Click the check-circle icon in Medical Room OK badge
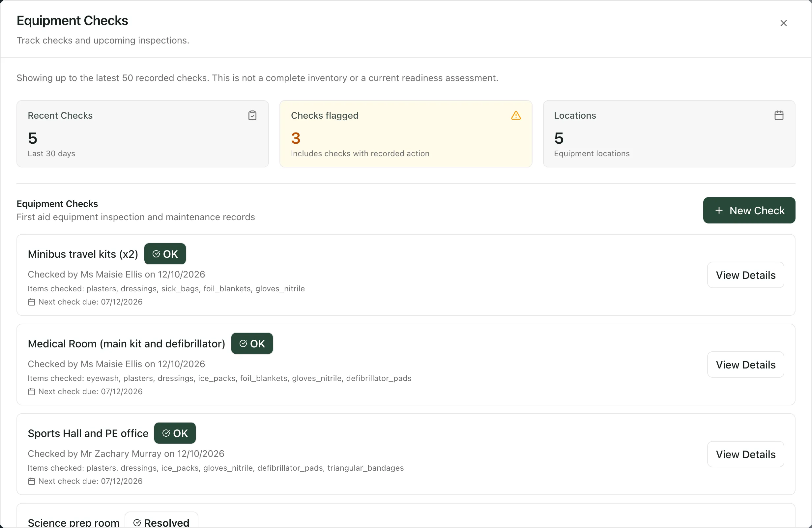This screenshot has width=812, height=528. pyautogui.click(x=243, y=344)
